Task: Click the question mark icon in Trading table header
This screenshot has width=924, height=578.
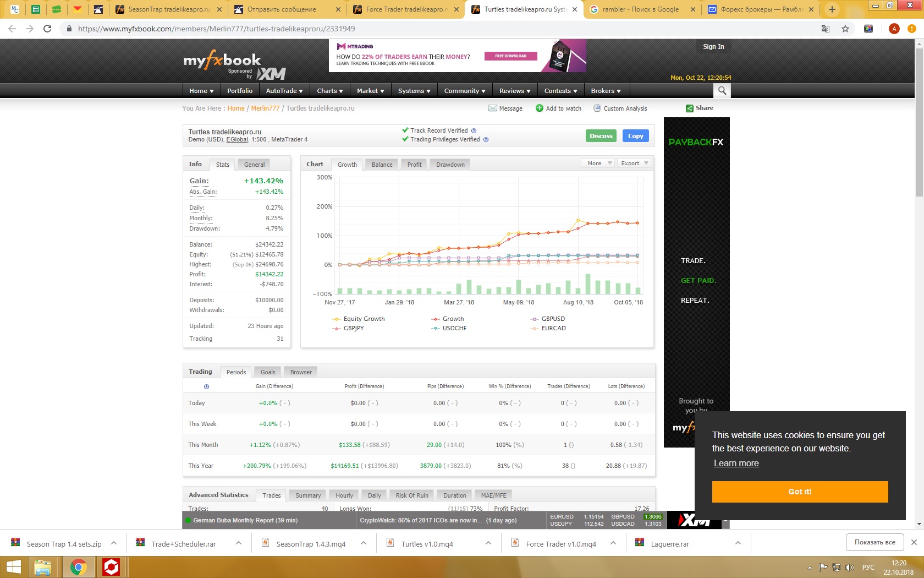Action: tap(206, 386)
